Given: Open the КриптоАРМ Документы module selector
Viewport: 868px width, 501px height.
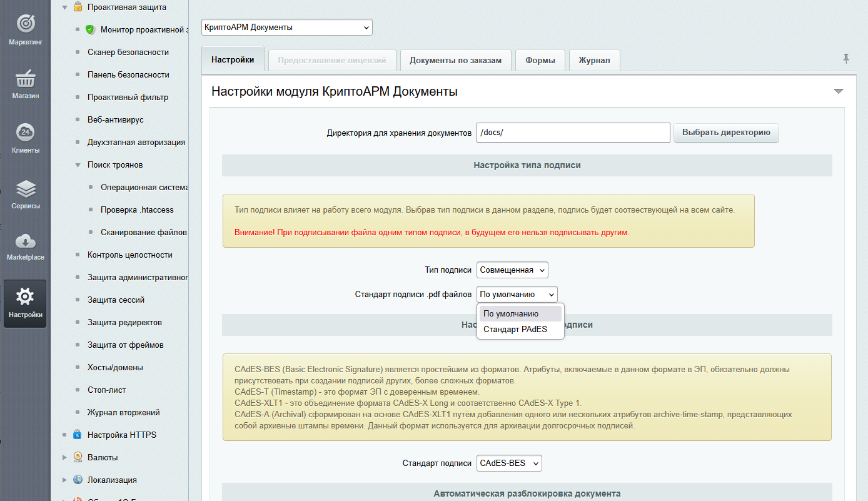Looking at the screenshot, I should point(286,27).
